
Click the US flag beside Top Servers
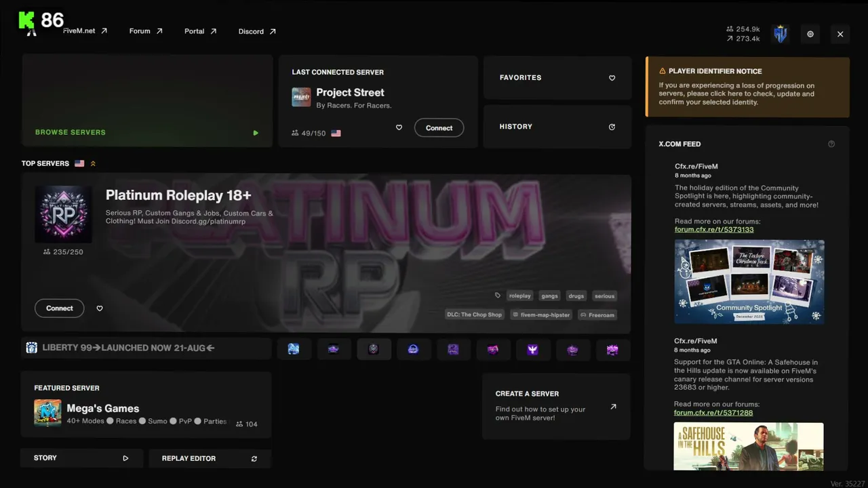pyautogui.click(x=79, y=163)
